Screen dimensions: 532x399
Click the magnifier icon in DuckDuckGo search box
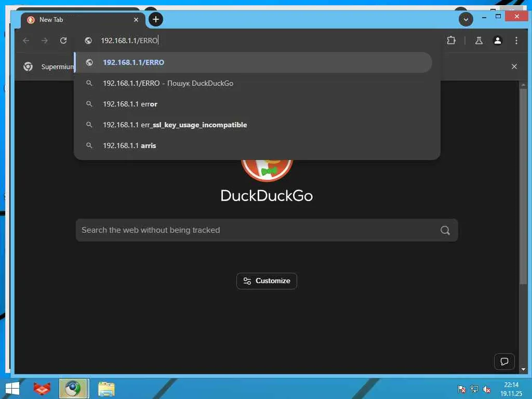point(445,230)
